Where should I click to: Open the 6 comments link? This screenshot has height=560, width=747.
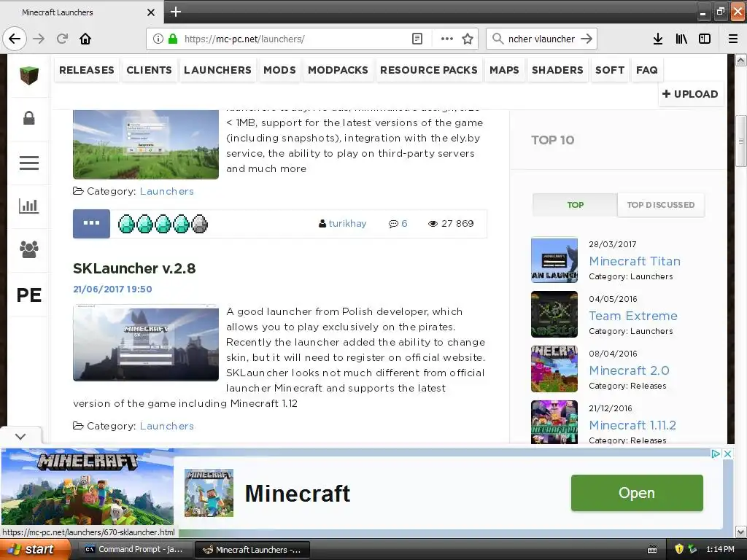click(398, 223)
